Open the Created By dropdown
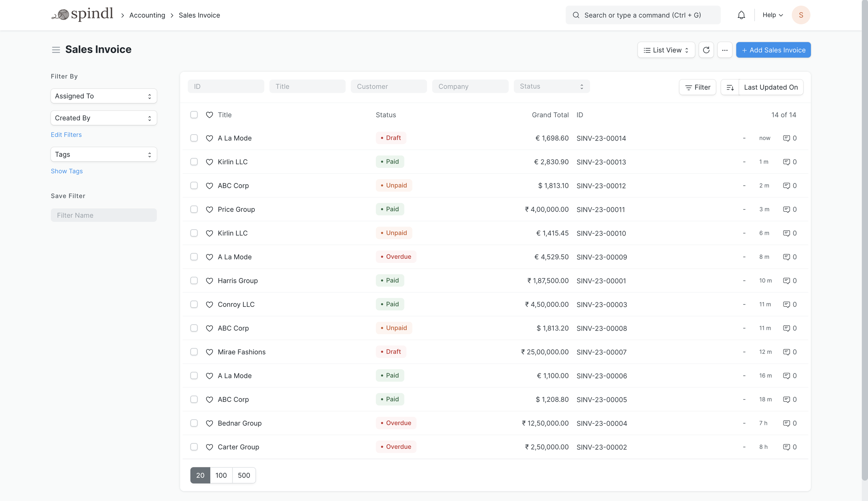 [103, 118]
